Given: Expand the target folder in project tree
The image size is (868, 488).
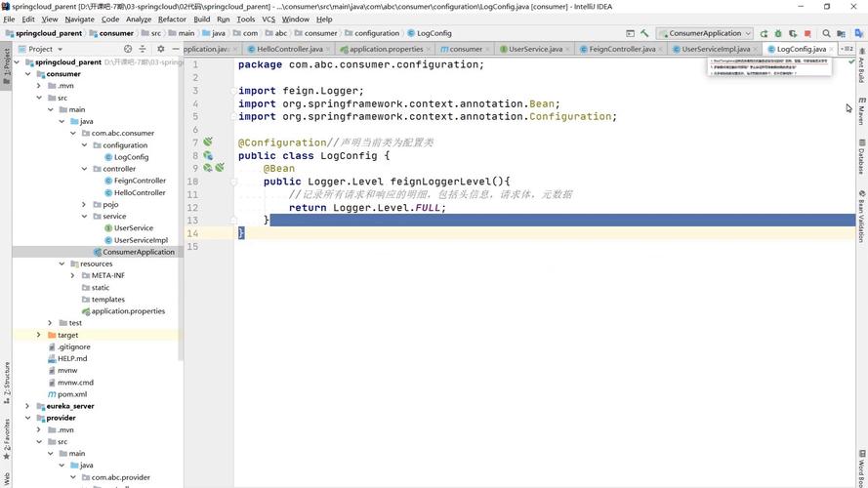Looking at the screenshot, I should click(x=39, y=335).
